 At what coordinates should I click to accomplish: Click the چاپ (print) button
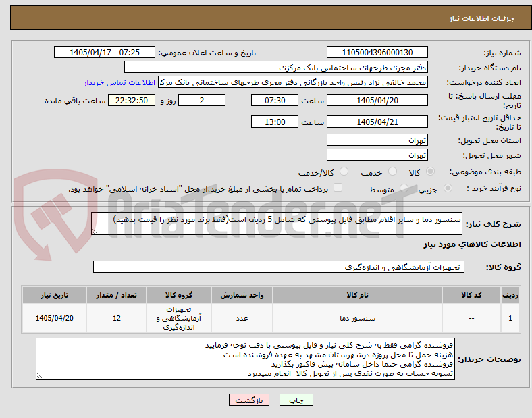(x=296, y=400)
